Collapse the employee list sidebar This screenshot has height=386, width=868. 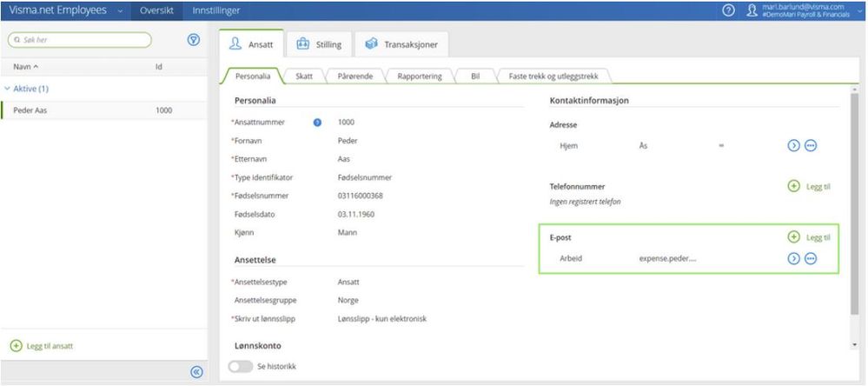tap(196, 372)
